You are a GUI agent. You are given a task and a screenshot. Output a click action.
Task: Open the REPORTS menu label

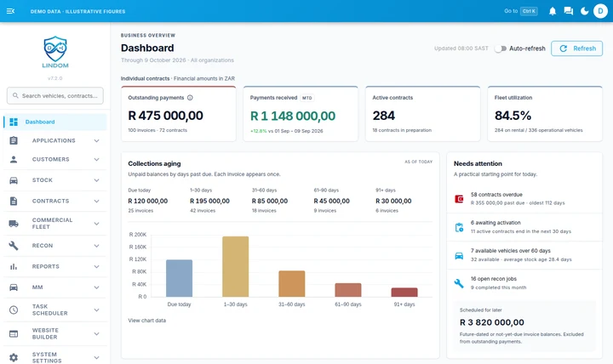tap(46, 266)
